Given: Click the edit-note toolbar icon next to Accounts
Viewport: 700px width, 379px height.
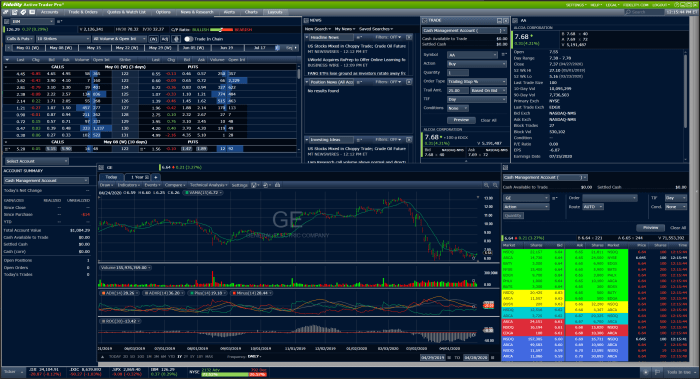Looking at the screenshot, I should (x=15, y=12).
